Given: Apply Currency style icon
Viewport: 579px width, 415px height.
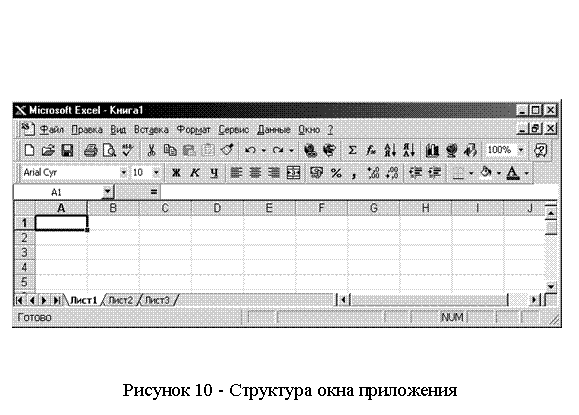Looking at the screenshot, I should pos(316,172).
